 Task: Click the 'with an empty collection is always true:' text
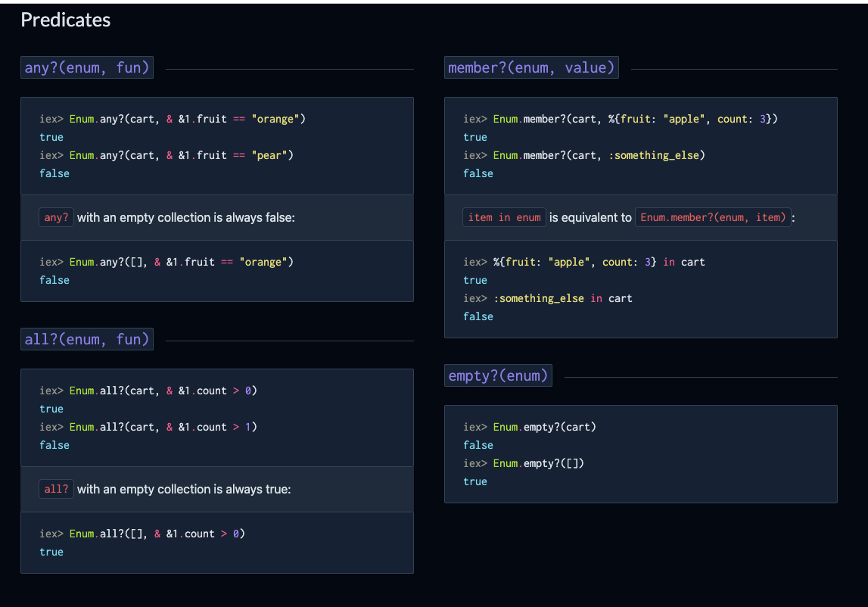tap(184, 489)
